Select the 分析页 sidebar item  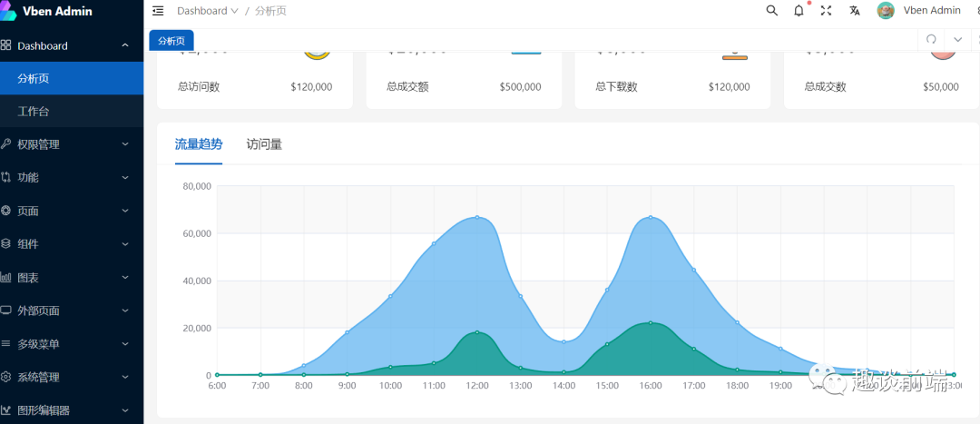(x=72, y=78)
